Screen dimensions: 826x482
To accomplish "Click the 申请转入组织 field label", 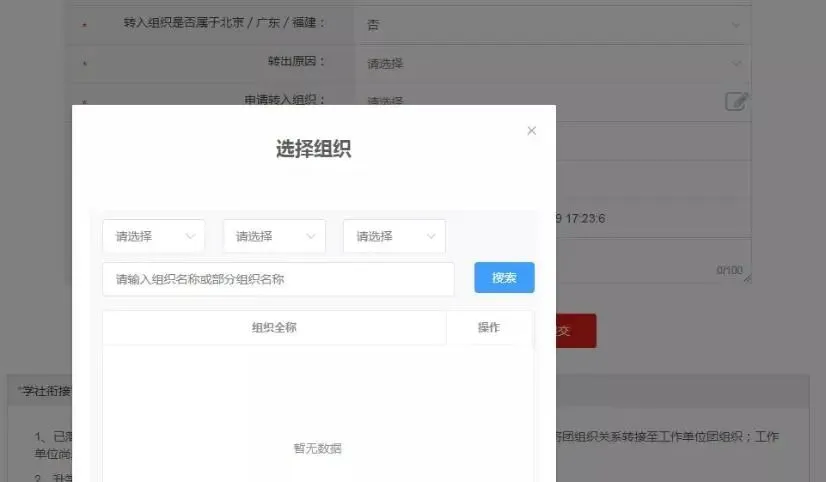I will (x=285, y=99).
